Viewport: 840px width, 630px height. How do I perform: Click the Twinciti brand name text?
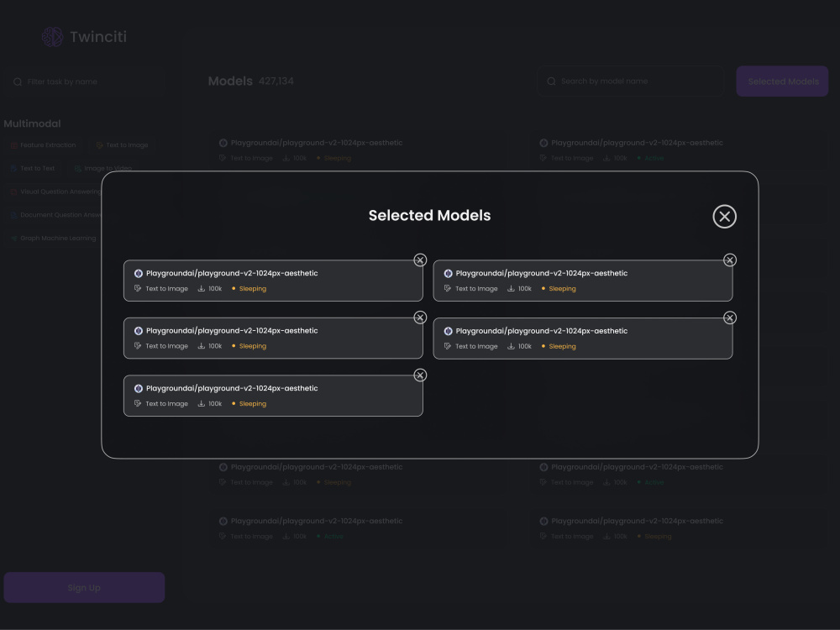click(98, 37)
